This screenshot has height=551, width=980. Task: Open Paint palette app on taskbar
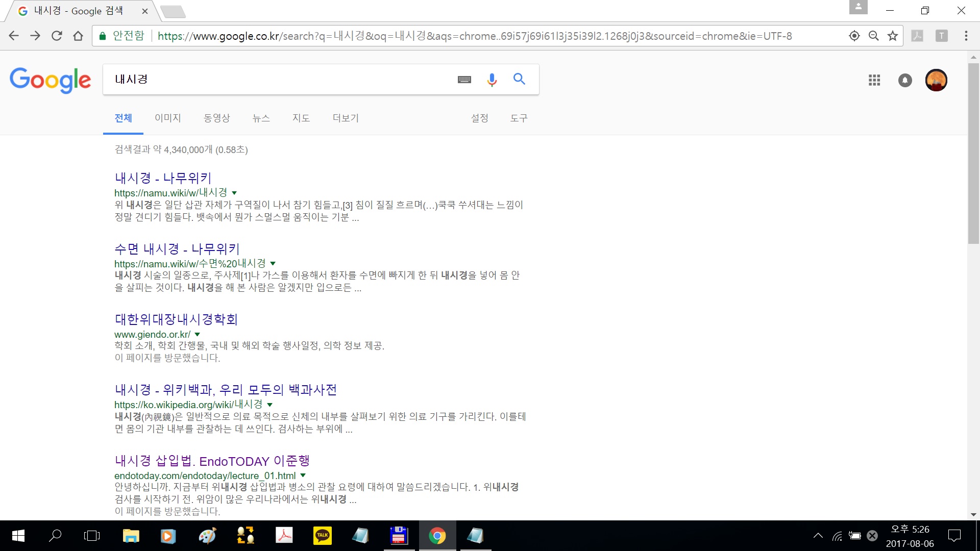point(207,536)
